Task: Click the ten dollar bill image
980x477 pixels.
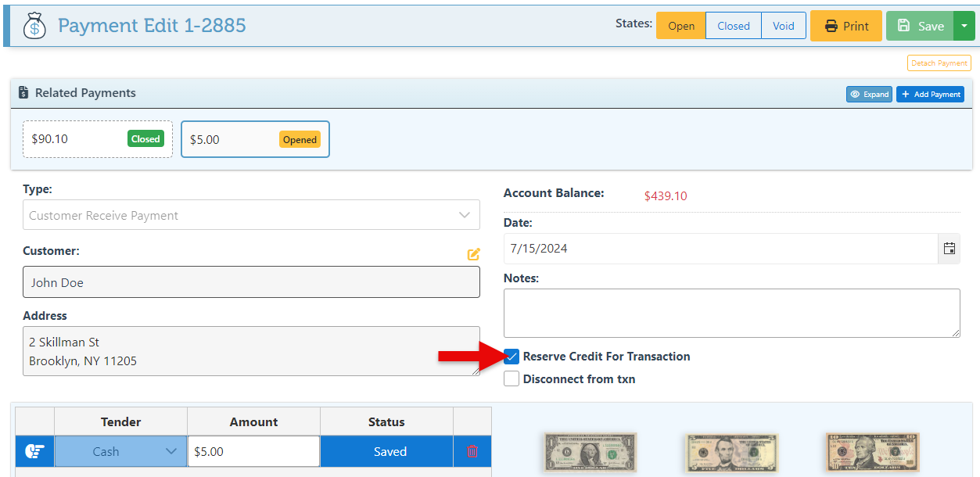Action: pyautogui.click(x=872, y=453)
